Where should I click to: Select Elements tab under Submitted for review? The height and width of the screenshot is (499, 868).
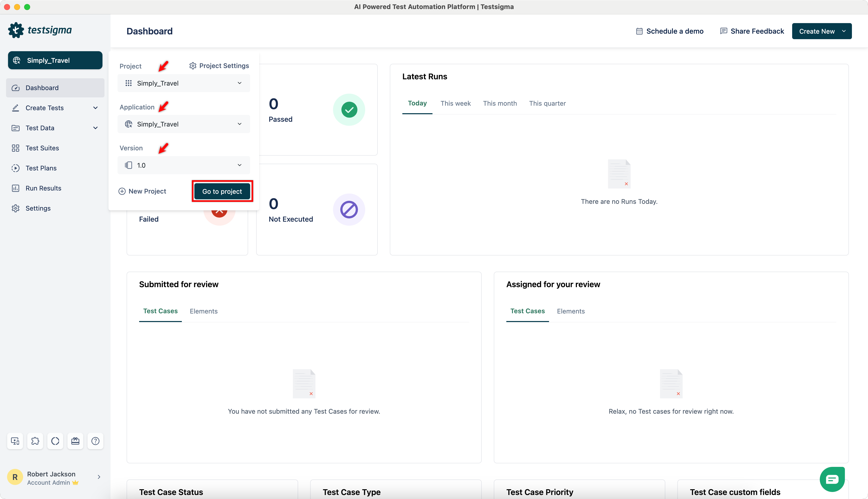pos(204,311)
